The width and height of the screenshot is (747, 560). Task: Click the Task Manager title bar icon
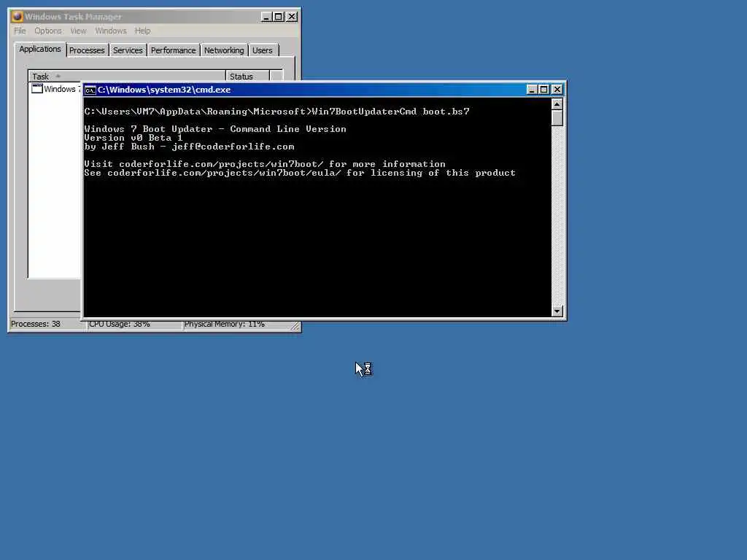pos(18,16)
